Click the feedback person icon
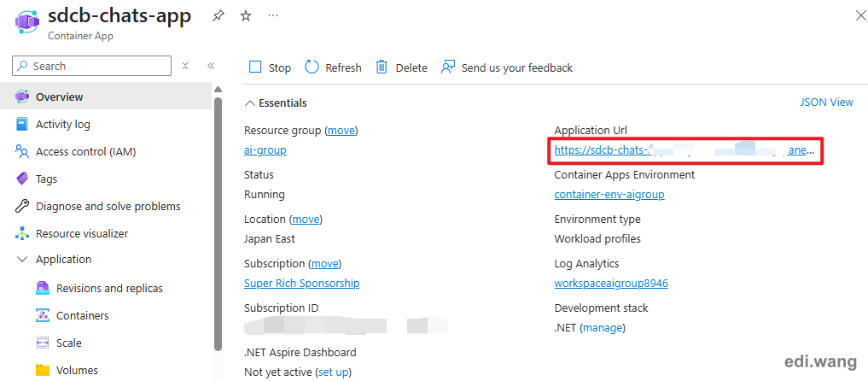 [447, 67]
